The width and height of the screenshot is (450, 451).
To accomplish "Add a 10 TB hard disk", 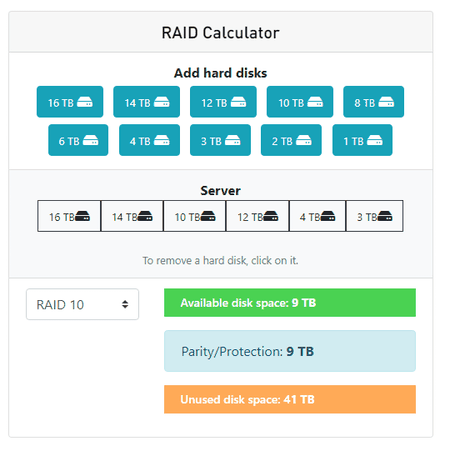I will pos(300,102).
